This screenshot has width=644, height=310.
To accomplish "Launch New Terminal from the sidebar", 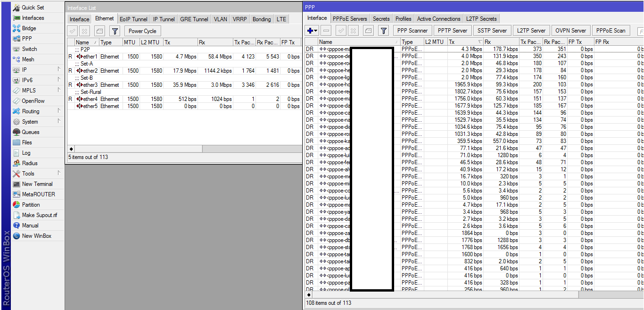I will coord(37,184).
